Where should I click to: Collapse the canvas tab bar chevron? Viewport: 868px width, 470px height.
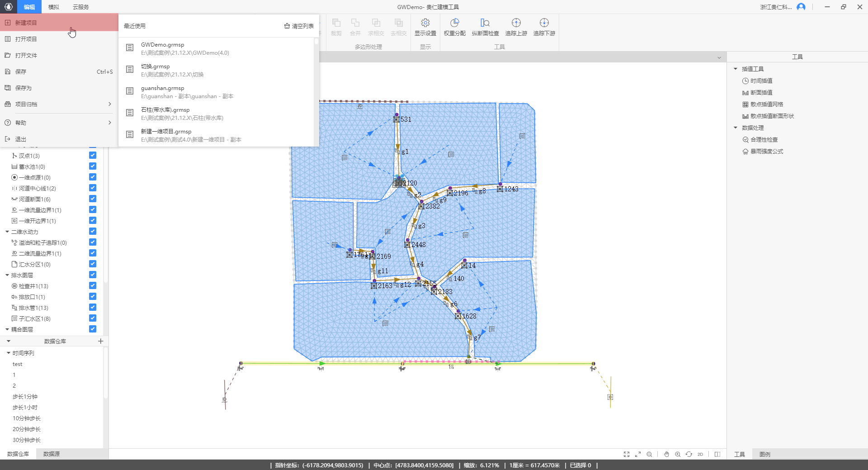(x=719, y=57)
